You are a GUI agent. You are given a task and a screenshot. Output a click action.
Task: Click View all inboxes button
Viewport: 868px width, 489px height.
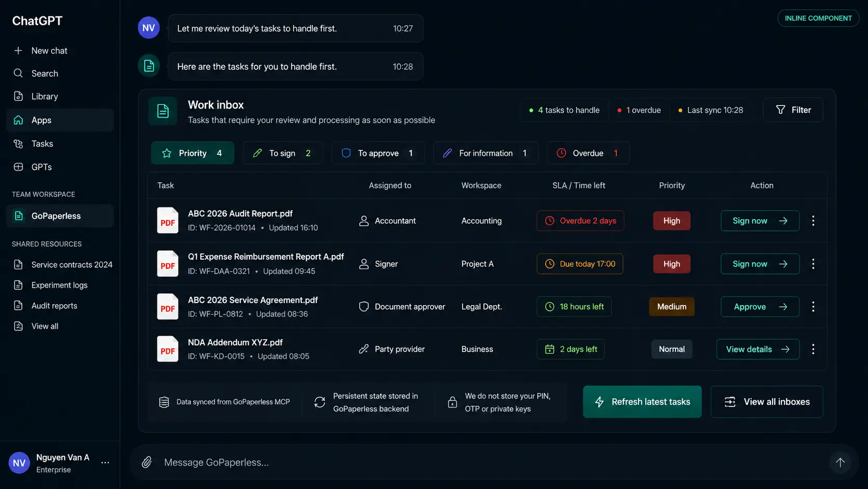point(767,402)
